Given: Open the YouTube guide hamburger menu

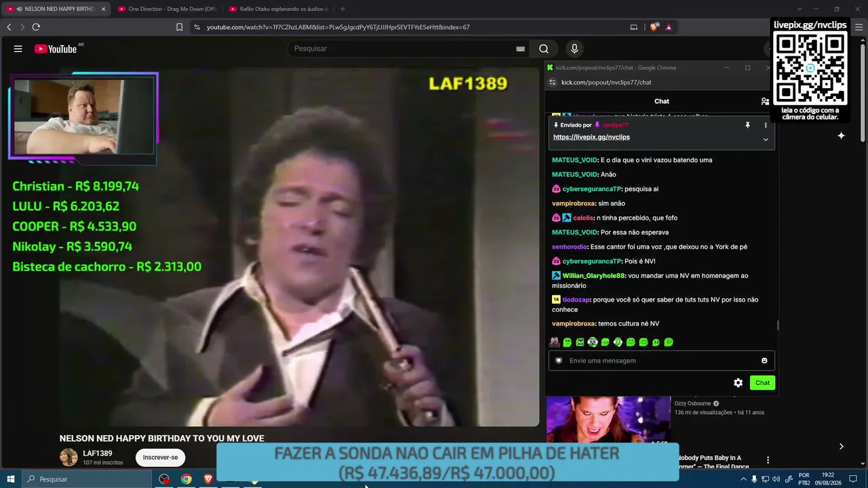Looking at the screenshot, I should coord(18,49).
